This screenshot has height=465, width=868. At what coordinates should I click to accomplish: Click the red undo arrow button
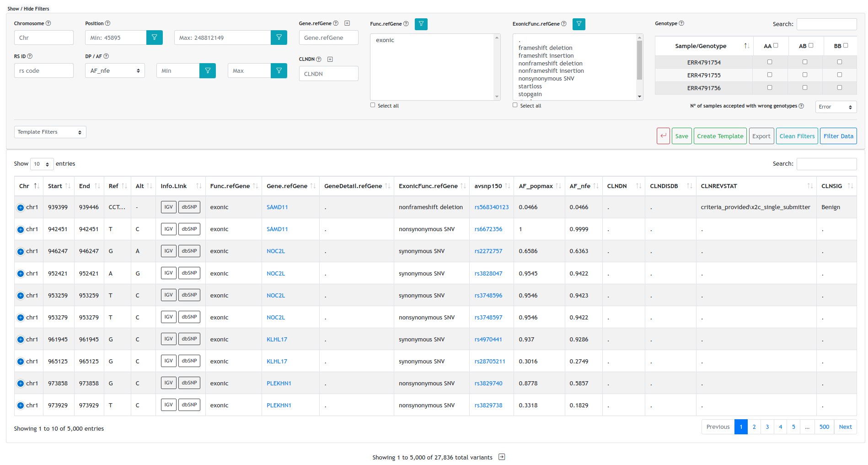point(663,136)
